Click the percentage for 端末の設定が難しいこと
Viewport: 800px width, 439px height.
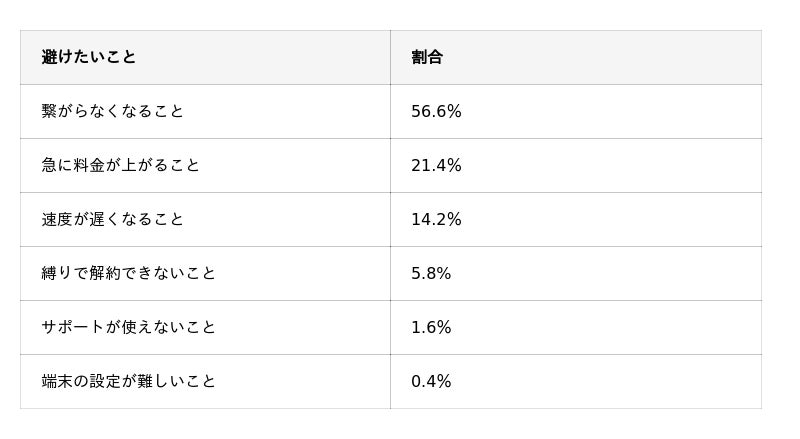pos(431,381)
